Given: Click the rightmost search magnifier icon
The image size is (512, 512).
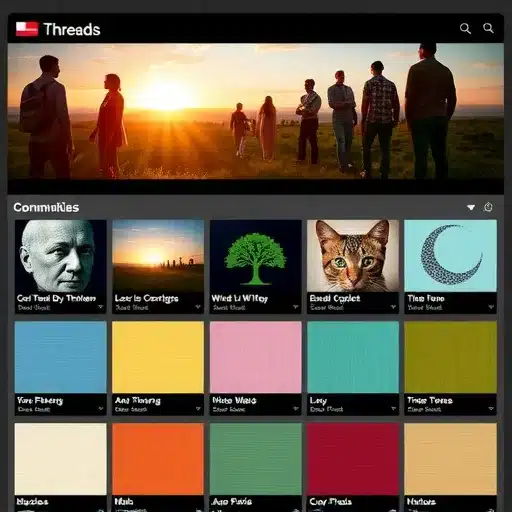Looking at the screenshot, I should pyautogui.click(x=488, y=28).
